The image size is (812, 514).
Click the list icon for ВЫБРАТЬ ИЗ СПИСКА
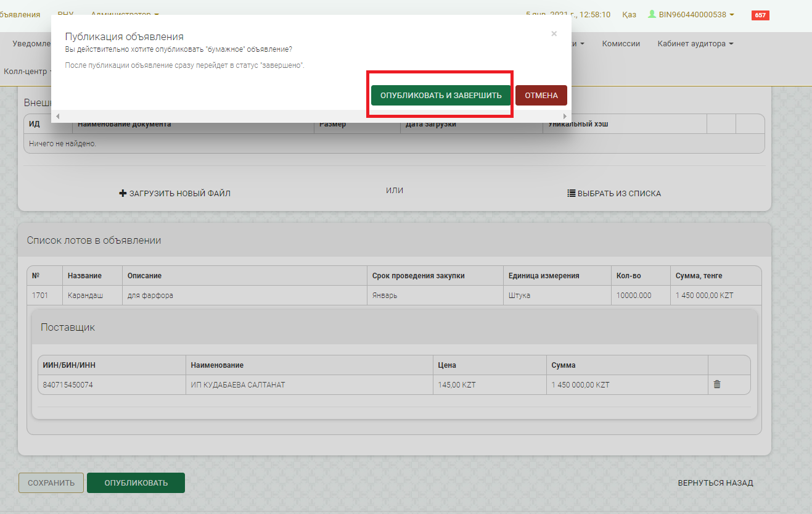571,194
